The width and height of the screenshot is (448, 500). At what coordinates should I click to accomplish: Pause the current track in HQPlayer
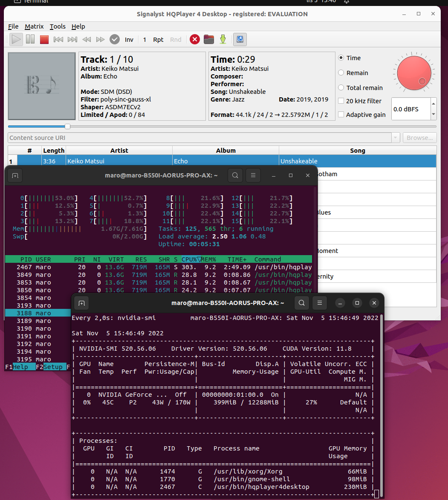pos(30,40)
